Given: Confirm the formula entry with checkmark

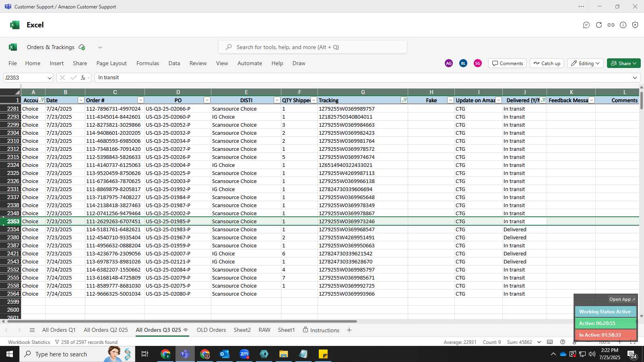Looking at the screenshot, I should click(73, 78).
